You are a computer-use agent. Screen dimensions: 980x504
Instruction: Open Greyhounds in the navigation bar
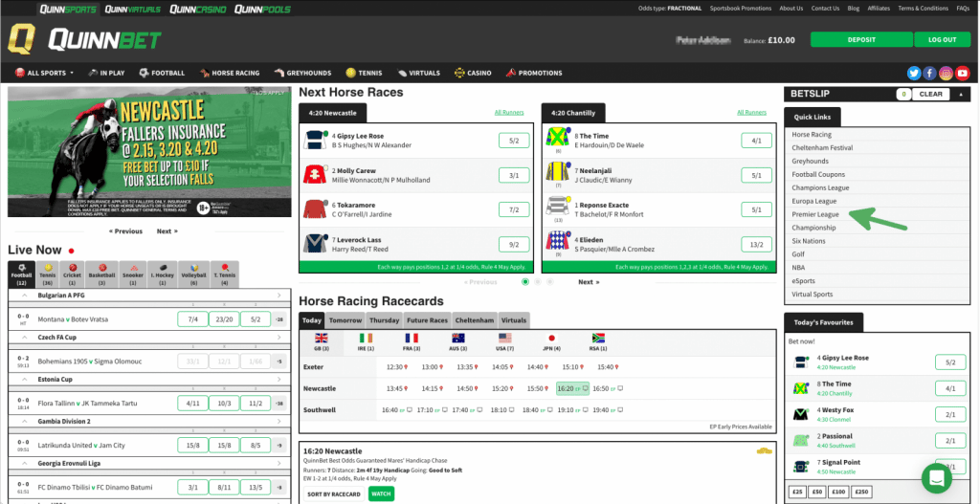(x=304, y=73)
